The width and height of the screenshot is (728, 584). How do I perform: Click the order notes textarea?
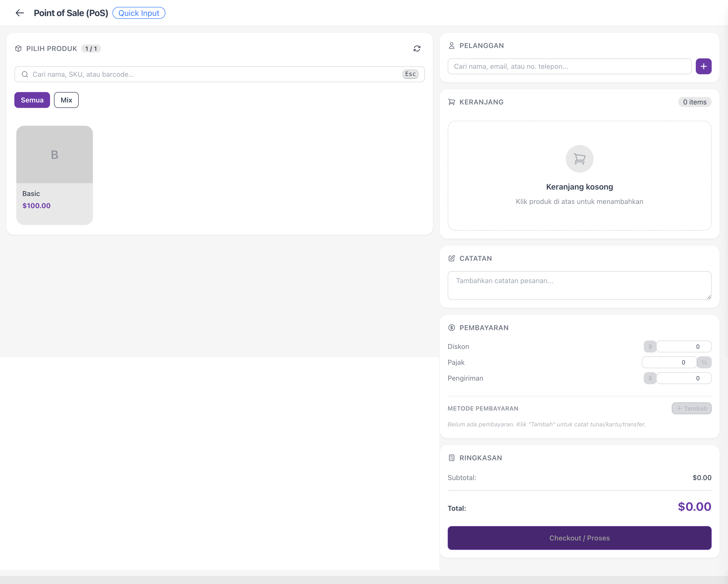point(579,285)
